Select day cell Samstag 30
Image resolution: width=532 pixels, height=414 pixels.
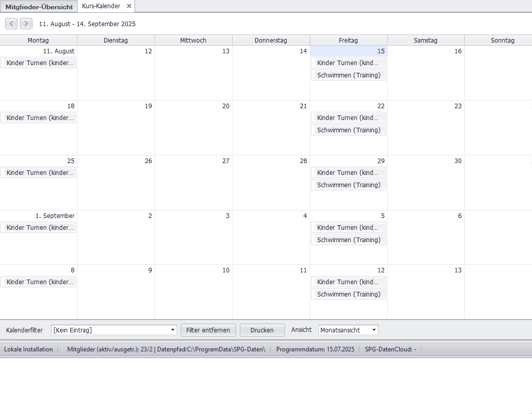pyautogui.click(x=426, y=185)
